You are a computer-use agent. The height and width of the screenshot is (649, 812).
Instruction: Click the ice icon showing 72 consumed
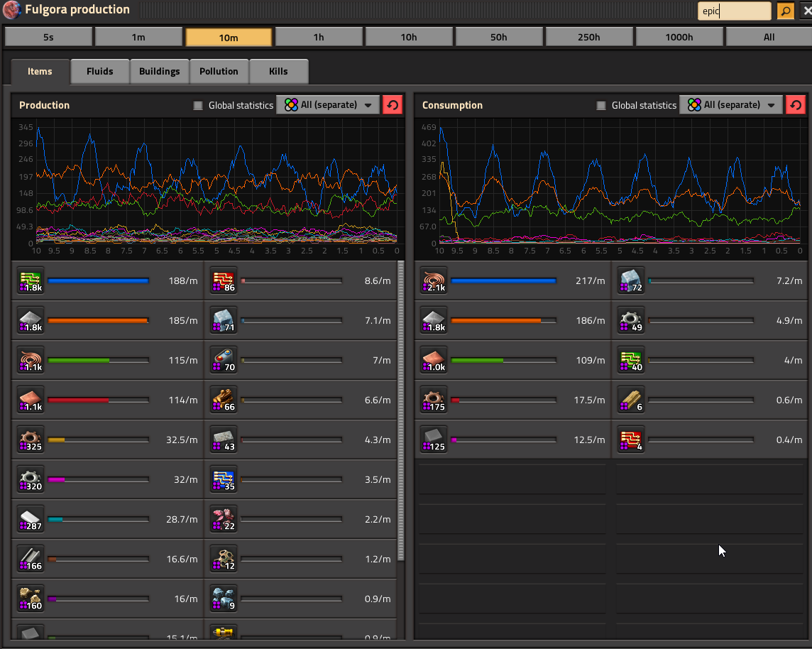click(631, 280)
